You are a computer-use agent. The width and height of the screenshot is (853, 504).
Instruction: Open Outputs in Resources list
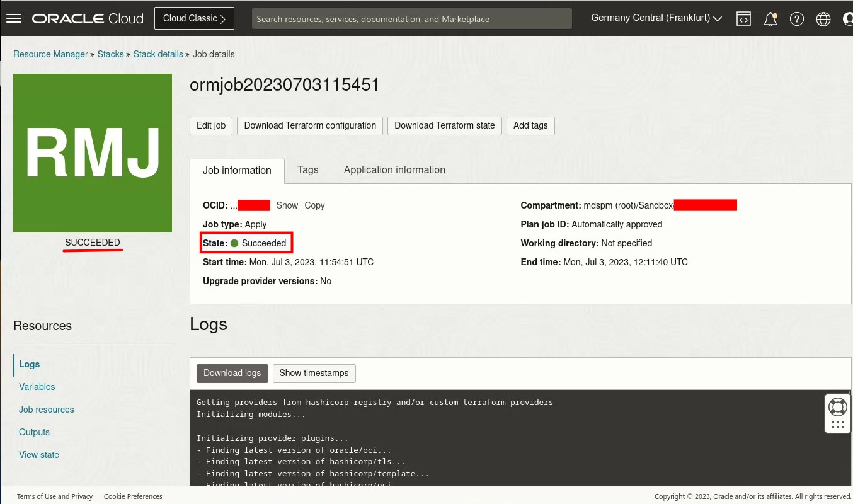[35, 432]
